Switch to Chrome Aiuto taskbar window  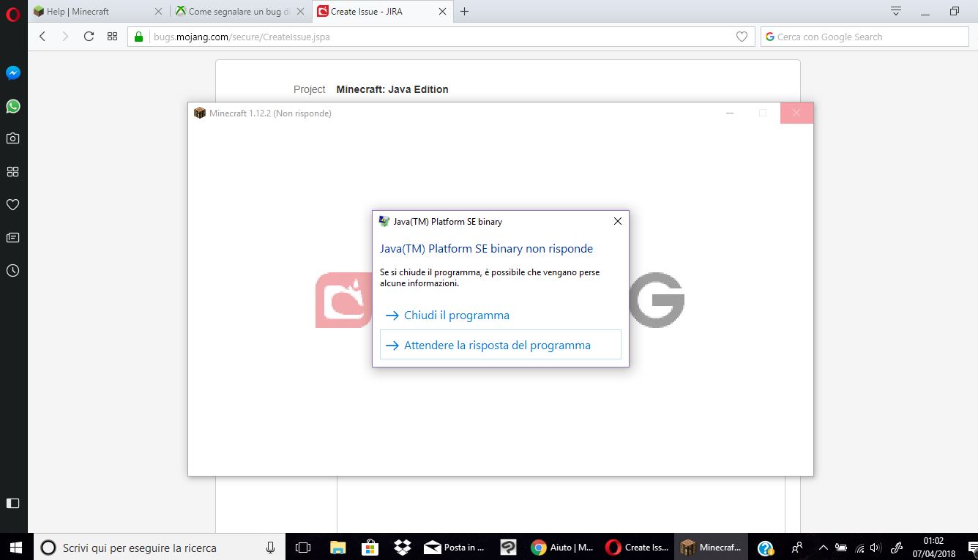[561, 547]
